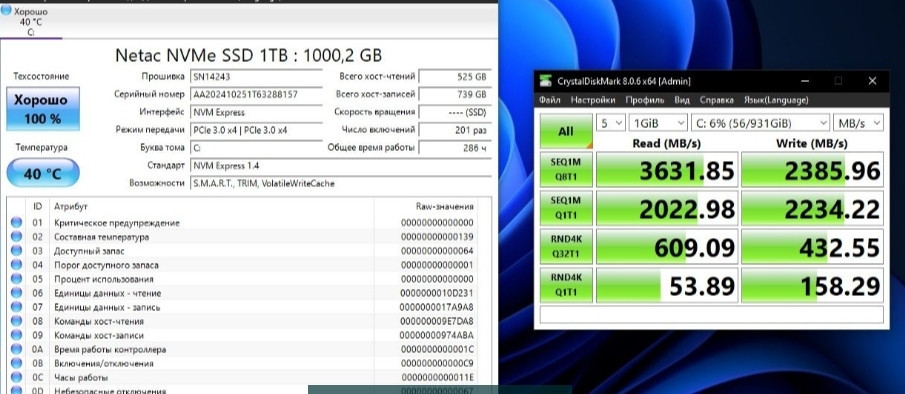Screen dimensions: 905x394
Task: Run all CrystalDiskMark tests with All button
Action: point(566,131)
